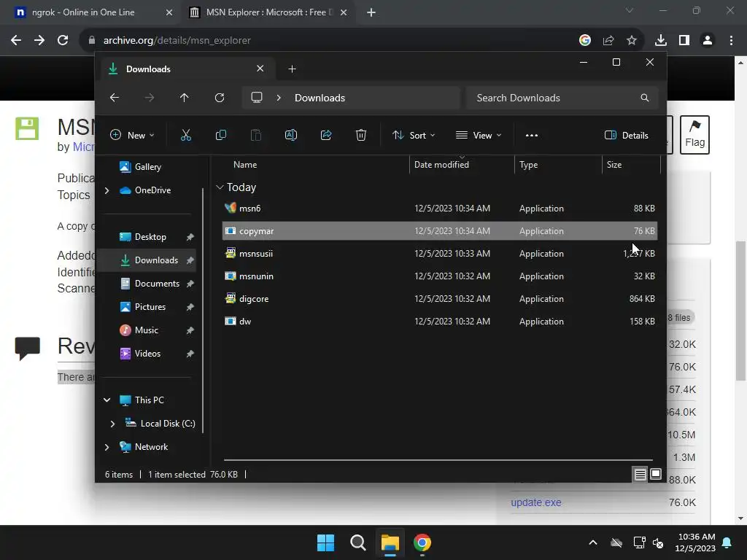
Task: Open Chrome's profile avatar icon
Action: pyautogui.click(x=708, y=41)
